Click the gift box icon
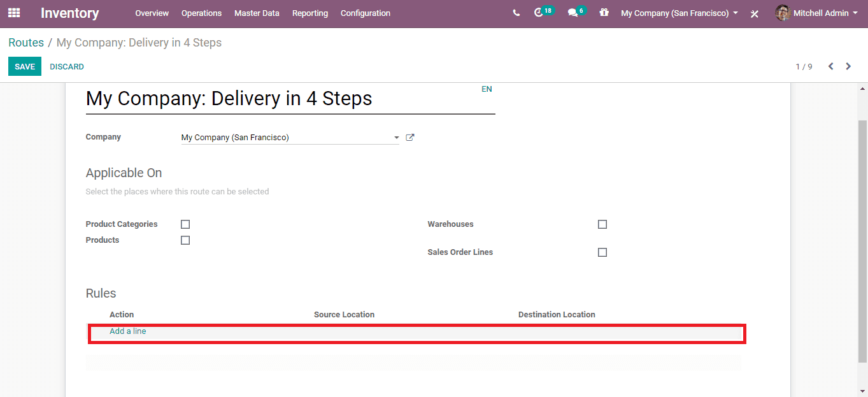This screenshot has height=397, width=868. (604, 12)
